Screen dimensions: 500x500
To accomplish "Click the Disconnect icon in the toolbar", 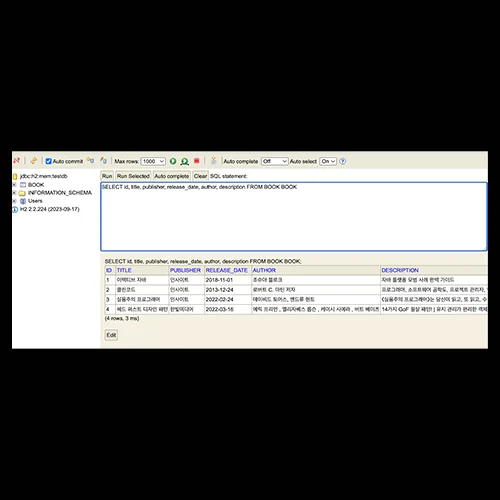I will (x=16, y=161).
